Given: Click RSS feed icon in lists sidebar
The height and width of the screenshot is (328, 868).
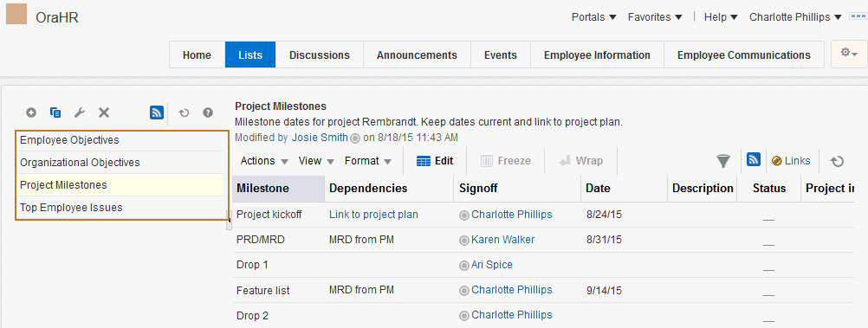Looking at the screenshot, I should click(x=157, y=113).
